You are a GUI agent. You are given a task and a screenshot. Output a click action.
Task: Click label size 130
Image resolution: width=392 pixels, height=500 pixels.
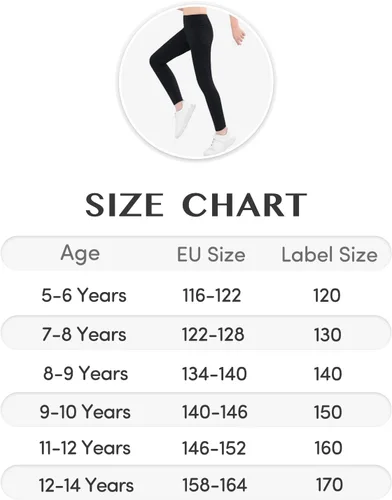click(327, 335)
